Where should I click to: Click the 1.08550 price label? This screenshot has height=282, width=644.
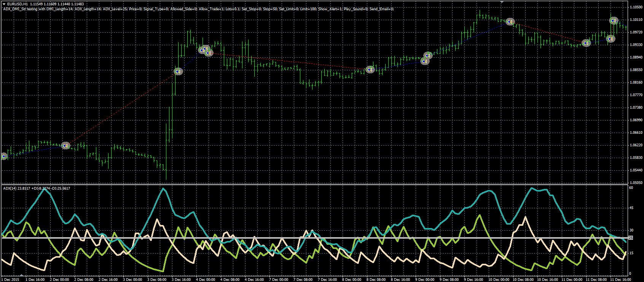[636, 70]
